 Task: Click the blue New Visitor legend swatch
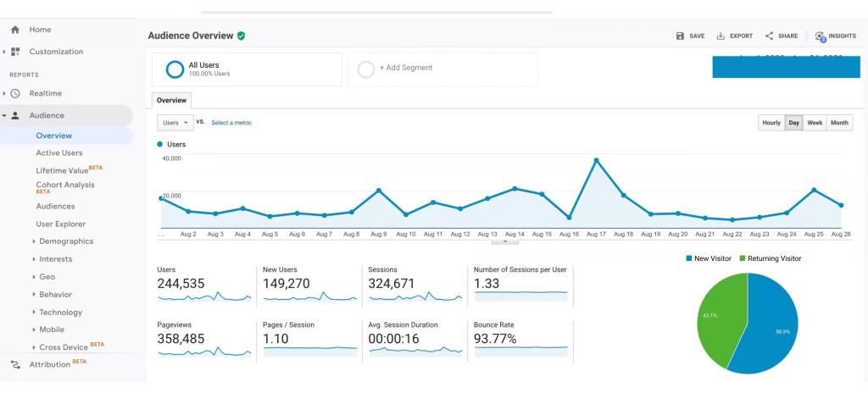688,258
